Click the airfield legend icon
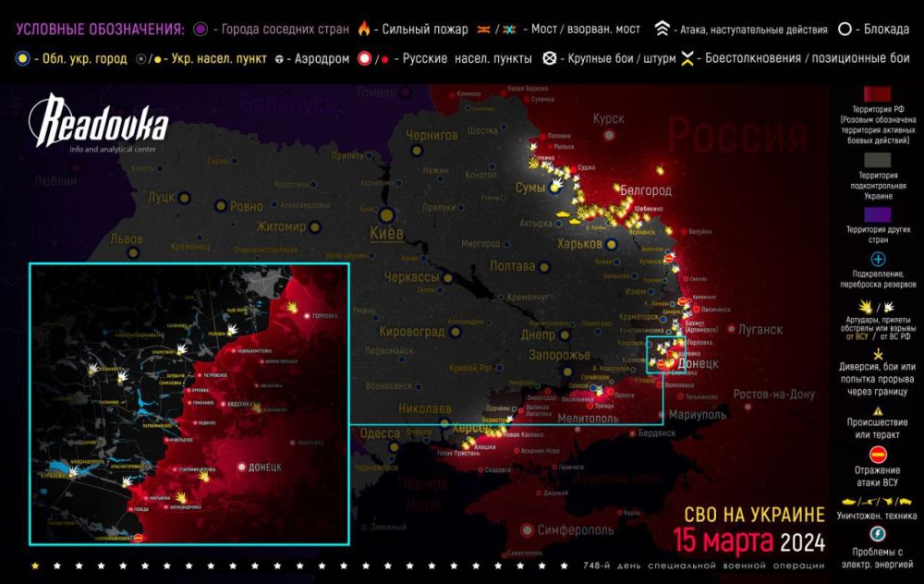 click(x=277, y=59)
